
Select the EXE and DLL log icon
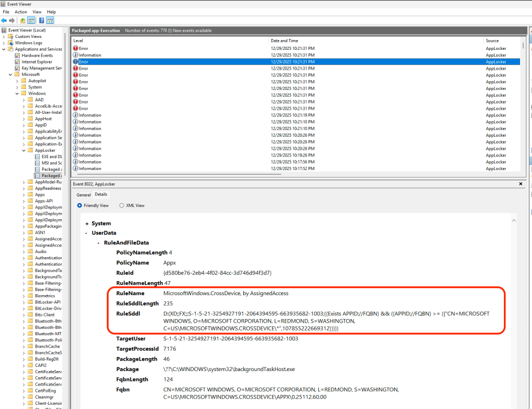point(37,156)
